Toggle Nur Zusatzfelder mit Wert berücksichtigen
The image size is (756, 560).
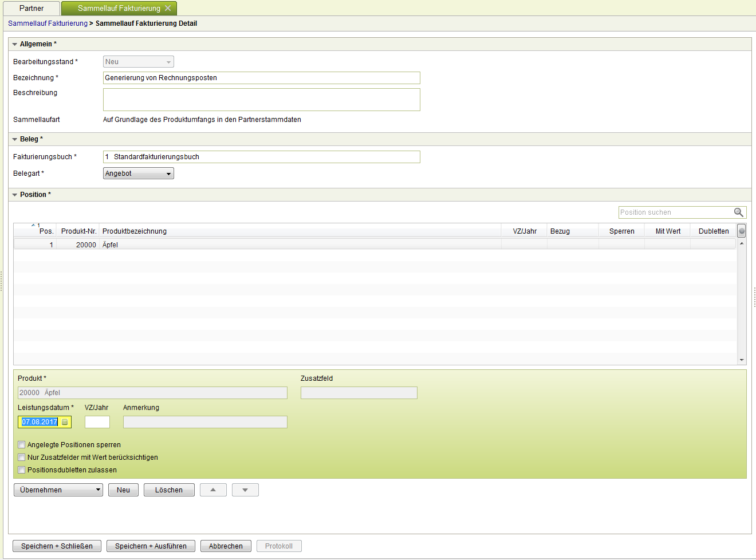(22, 458)
